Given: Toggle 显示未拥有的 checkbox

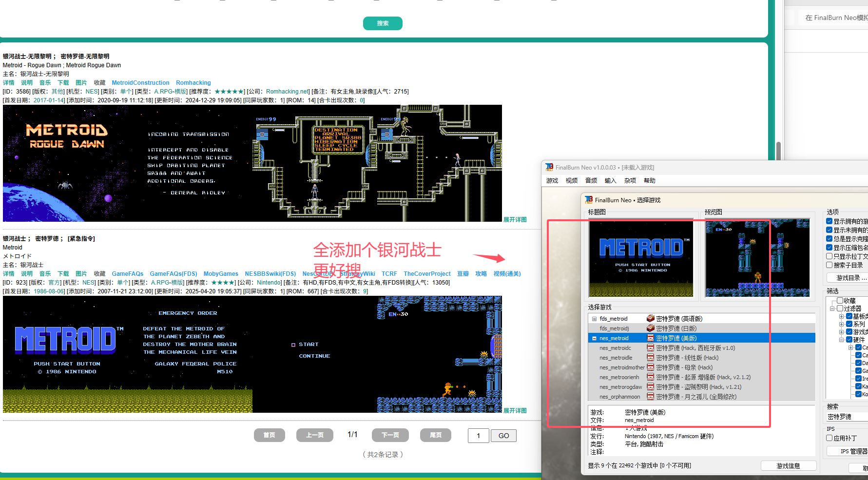Looking at the screenshot, I should point(829,230).
